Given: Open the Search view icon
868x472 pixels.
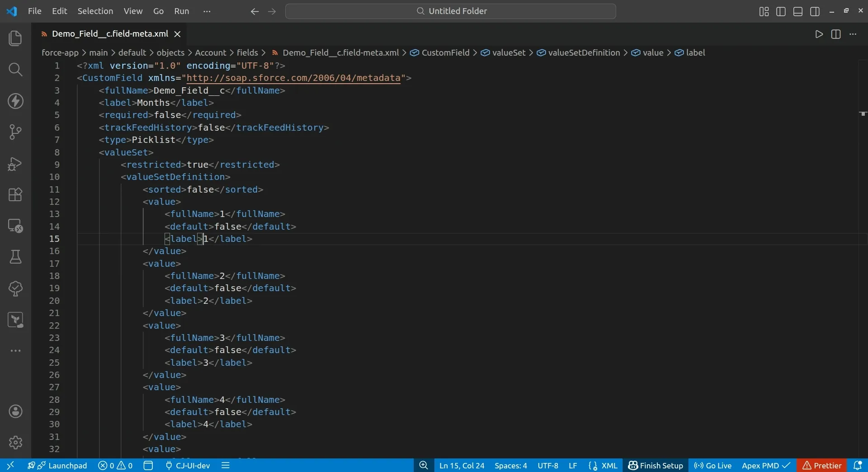Looking at the screenshot, I should [x=15, y=70].
